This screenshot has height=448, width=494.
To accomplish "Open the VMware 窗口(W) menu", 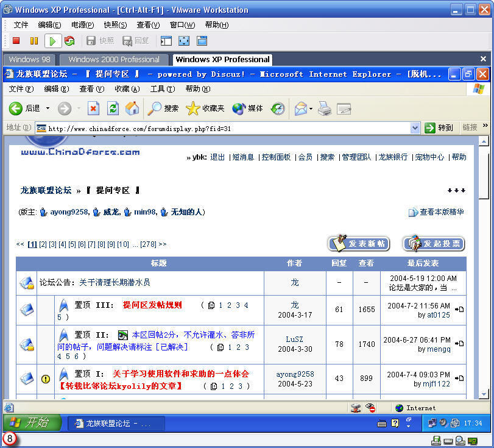I will 182,25.
